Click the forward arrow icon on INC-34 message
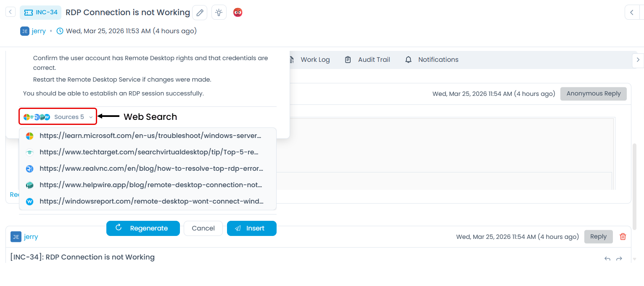The image size is (644, 286). (x=619, y=259)
